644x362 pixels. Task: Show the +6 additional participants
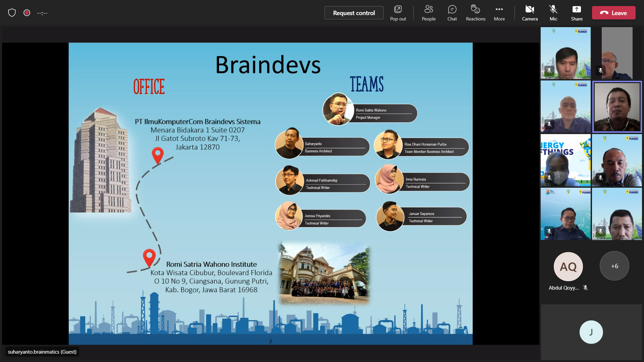pyautogui.click(x=614, y=266)
